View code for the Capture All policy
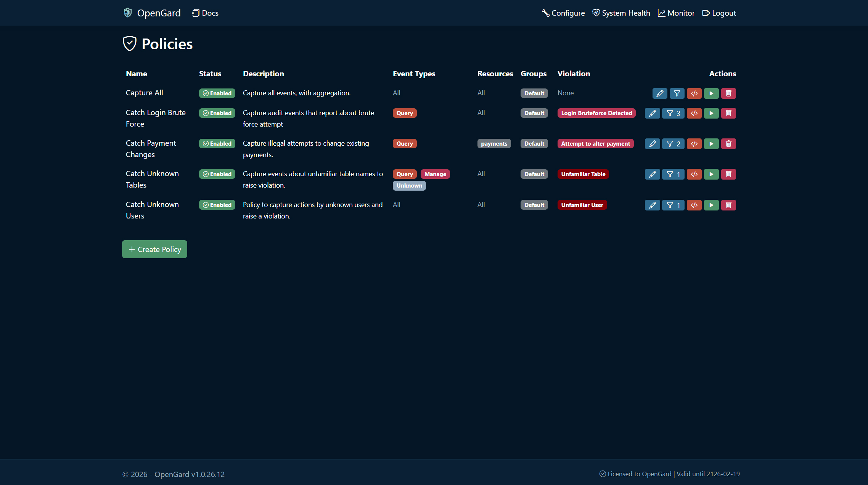Image resolution: width=868 pixels, height=485 pixels. (694, 93)
